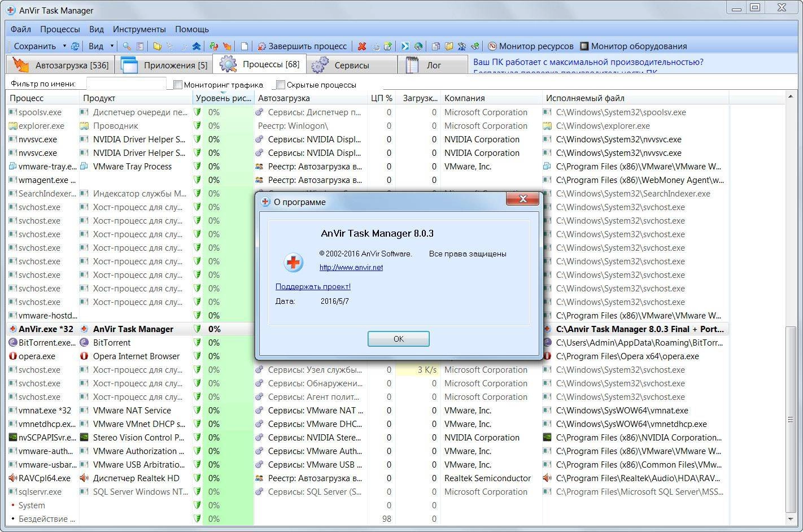
Task: Switch to the Автозагрузка [536] tab
Action: (x=60, y=65)
